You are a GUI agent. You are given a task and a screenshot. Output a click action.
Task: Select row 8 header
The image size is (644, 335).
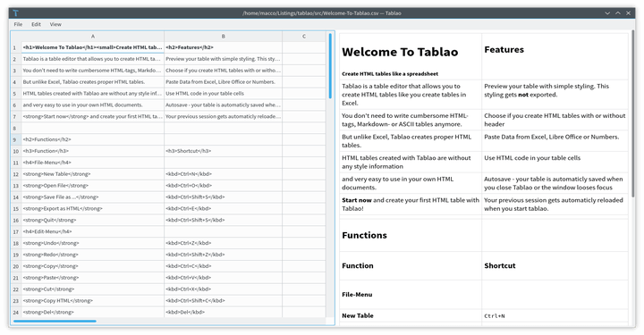[15, 128]
